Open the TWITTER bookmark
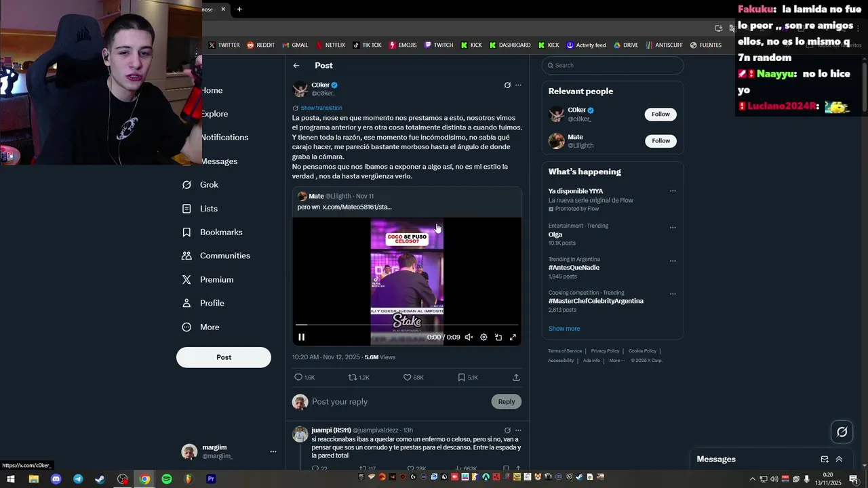 click(224, 45)
